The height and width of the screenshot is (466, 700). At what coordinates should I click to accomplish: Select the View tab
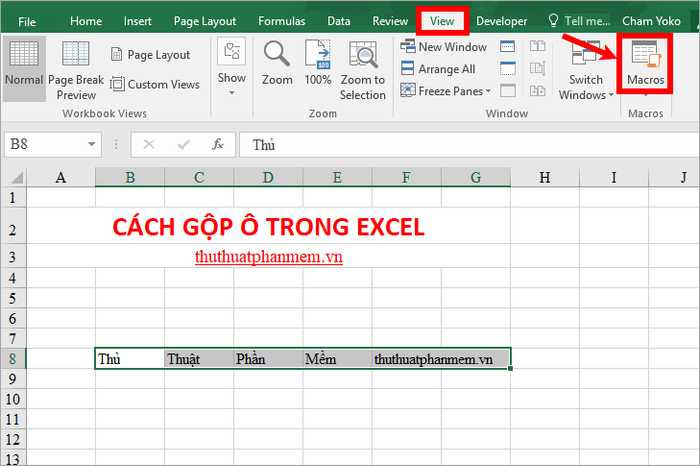pyautogui.click(x=442, y=21)
